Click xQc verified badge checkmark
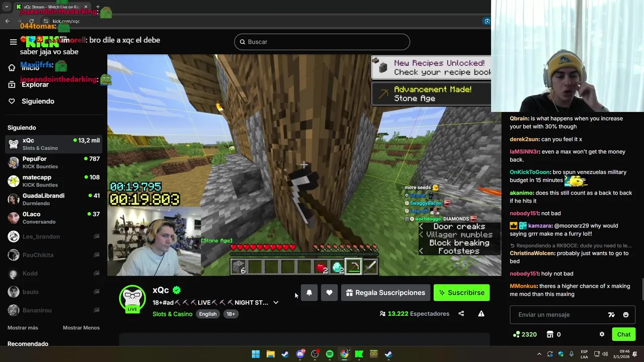 [x=177, y=290]
